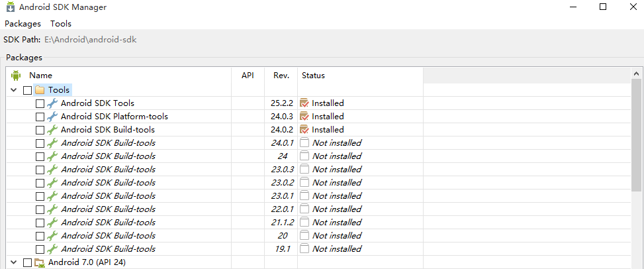Check Build-tools 24.0.1 checkbox
Screen dimensions: 644x269
(40, 143)
